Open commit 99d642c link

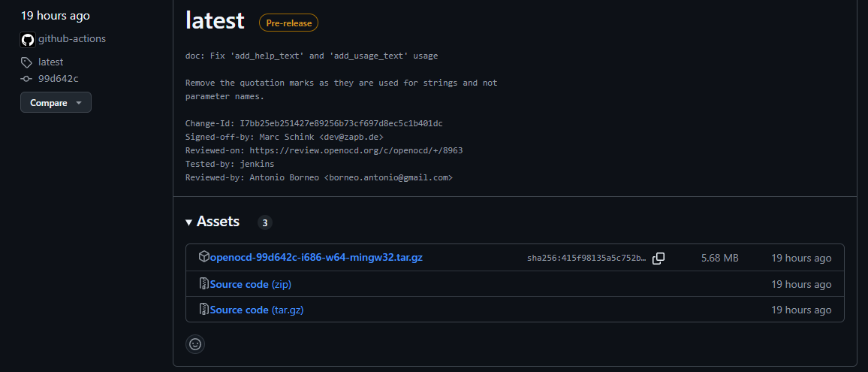tap(58, 79)
